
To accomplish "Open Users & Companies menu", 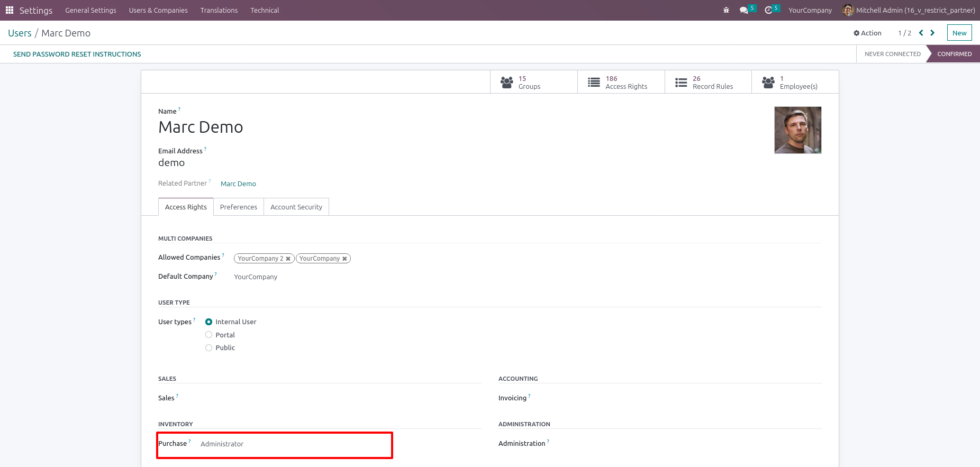I will [x=158, y=10].
